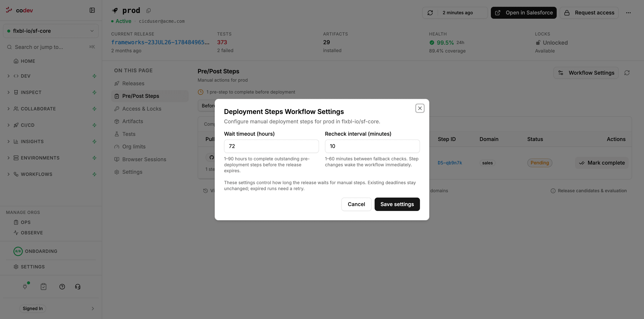Click the WORKFLOWS lightning bolt icon
The width and height of the screenshot is (644, 319).
[95, 174]
